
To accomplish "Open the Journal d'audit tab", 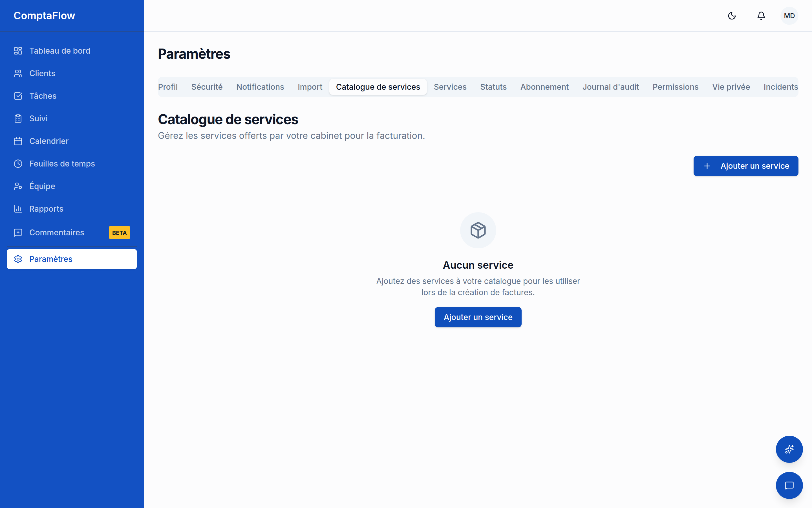I will pyautogui.click(x=610, y=87).
